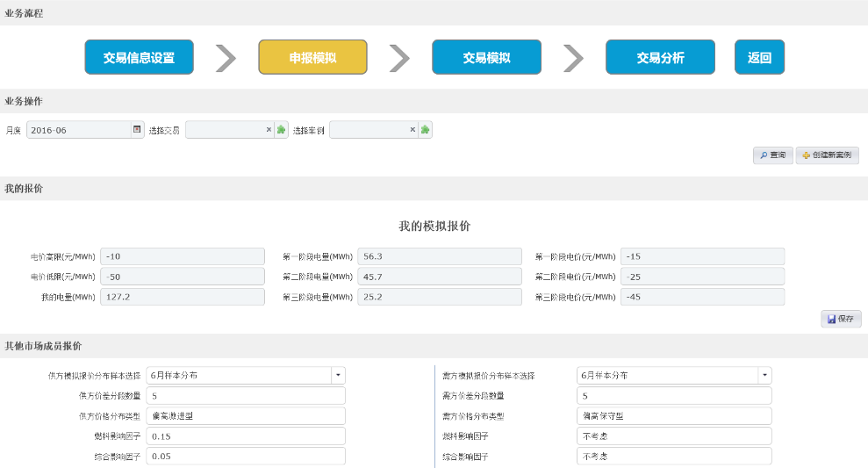Click the 供方价格分布类型 field
Screen dimensions: 868x468
point(246,416)
